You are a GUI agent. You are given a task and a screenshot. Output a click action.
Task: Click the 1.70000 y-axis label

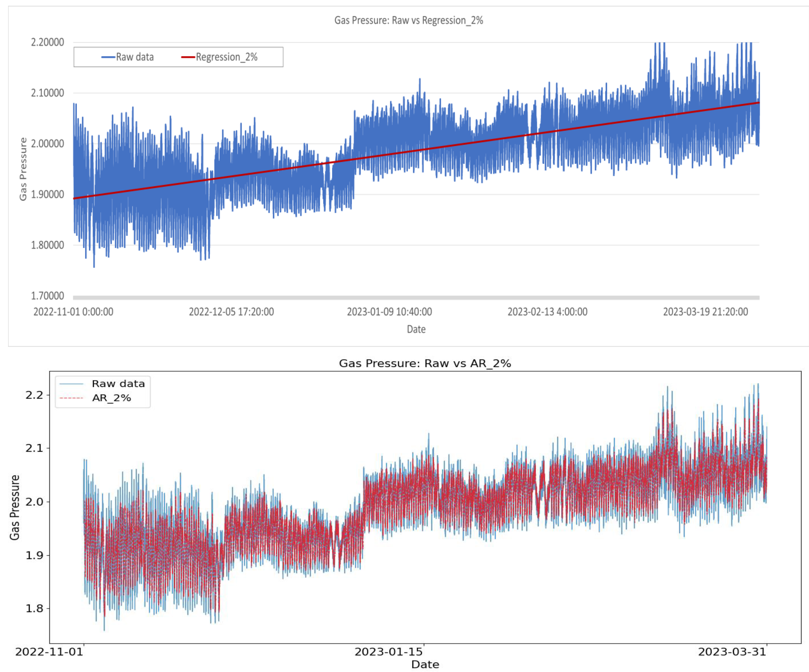tap(47, 295)
